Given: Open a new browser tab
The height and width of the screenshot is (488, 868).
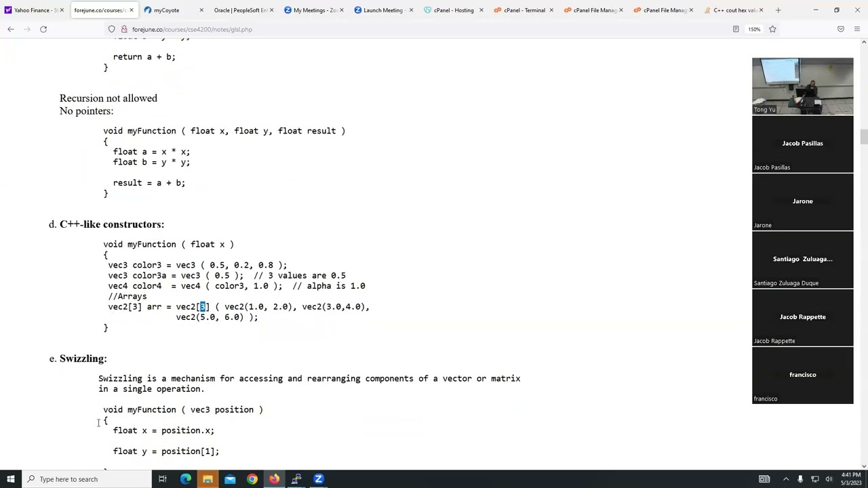Looking at the screenshot, I should tap(778, 10).
